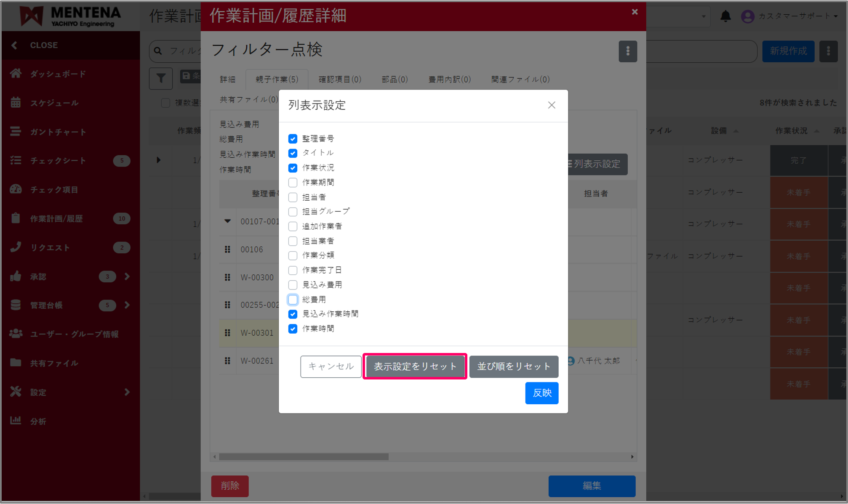Click the notification bell icon

point(725,16)
